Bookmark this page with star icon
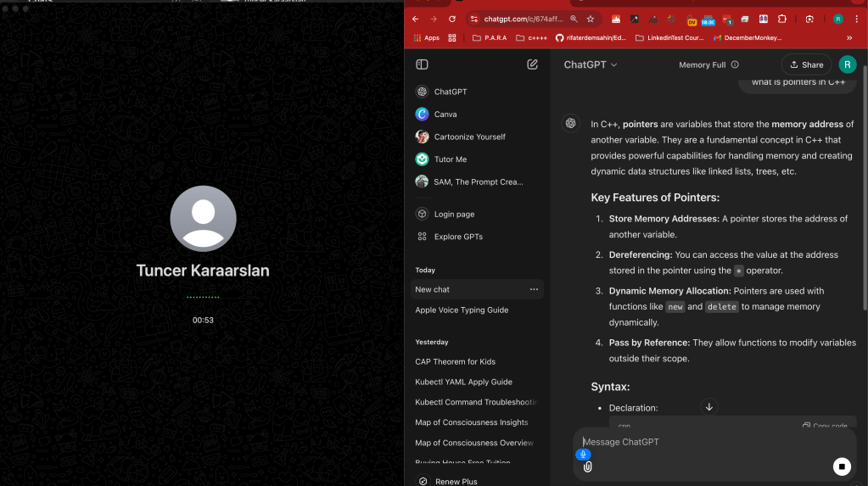Screen dimensions: 868x486 tap(591, 19)
